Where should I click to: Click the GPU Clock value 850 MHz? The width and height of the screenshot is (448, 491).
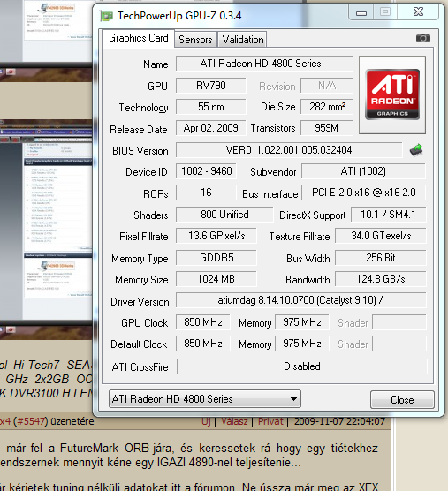click(x=203, y=322)
